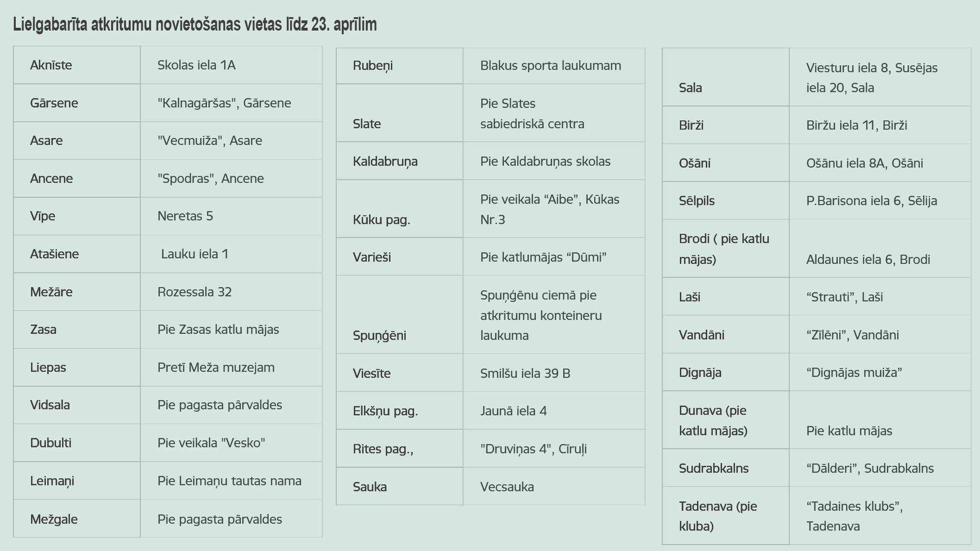The width and height of the screenshot is (980, 551).
Task: Select the Sudrabkalns row label
Action: (725, 468)
